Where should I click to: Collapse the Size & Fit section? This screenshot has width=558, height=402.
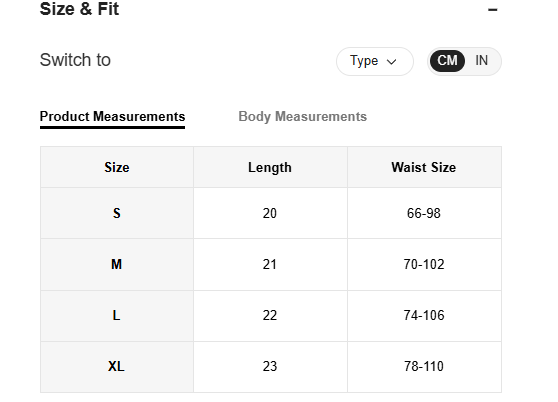click(493, 10)
